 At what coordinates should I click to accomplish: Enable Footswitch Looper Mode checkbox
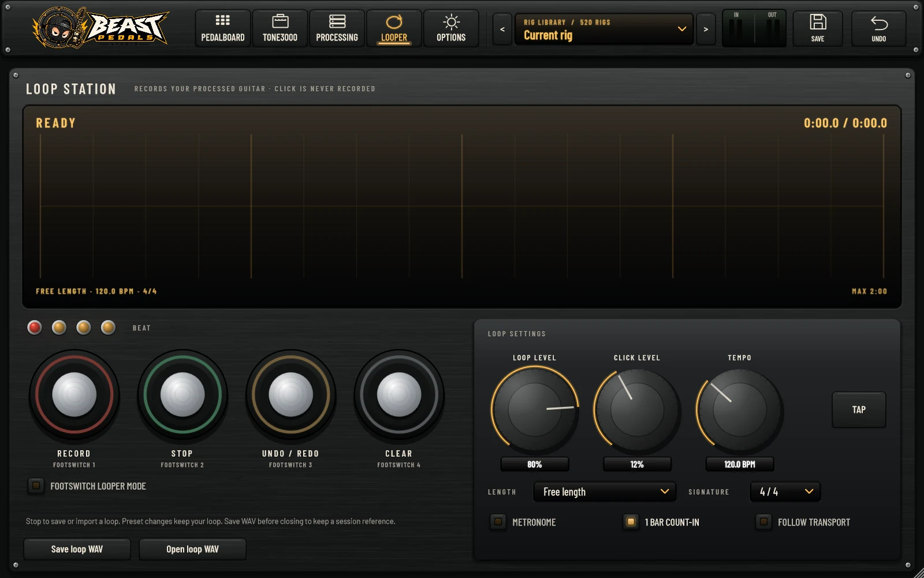36,486
